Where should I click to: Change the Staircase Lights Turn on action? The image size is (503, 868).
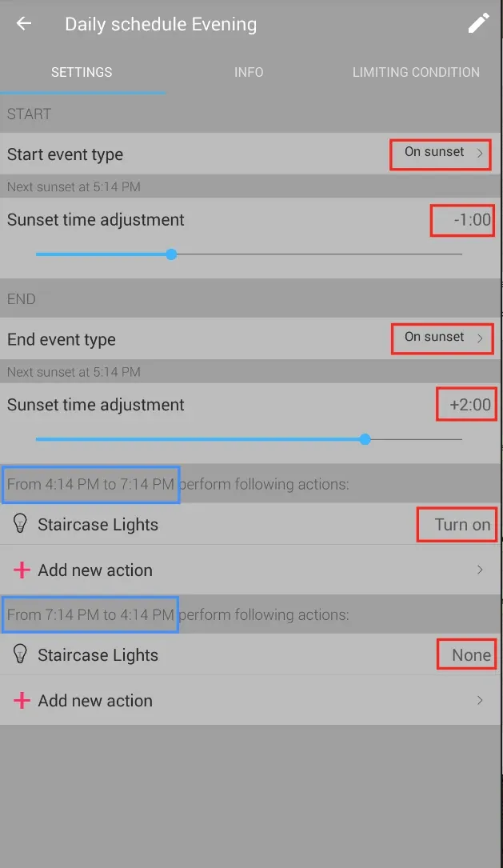tap(461, 525)
